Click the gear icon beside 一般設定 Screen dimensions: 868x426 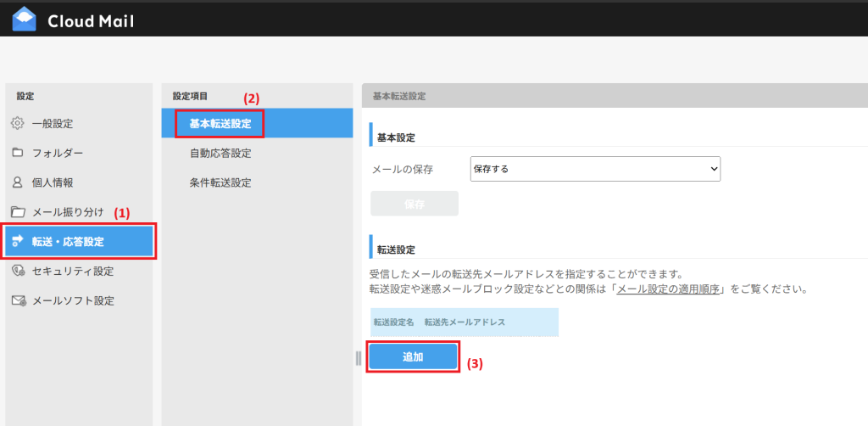coord(17,124)
